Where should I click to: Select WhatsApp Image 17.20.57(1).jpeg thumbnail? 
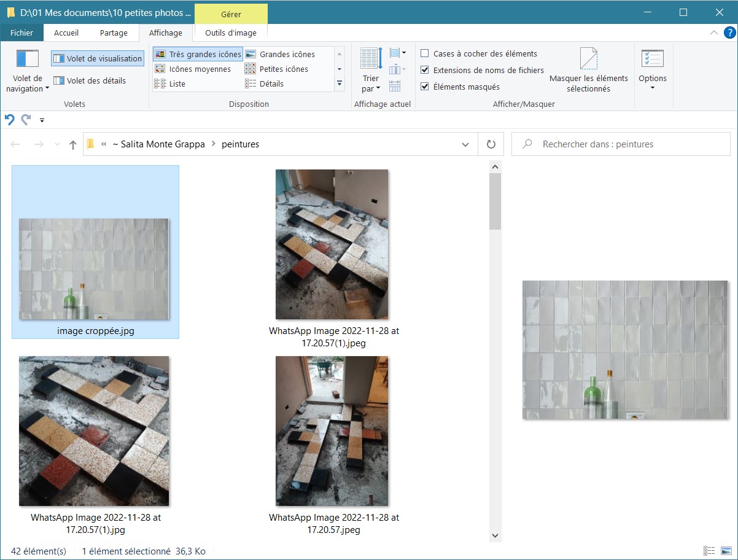pos(332,244)
